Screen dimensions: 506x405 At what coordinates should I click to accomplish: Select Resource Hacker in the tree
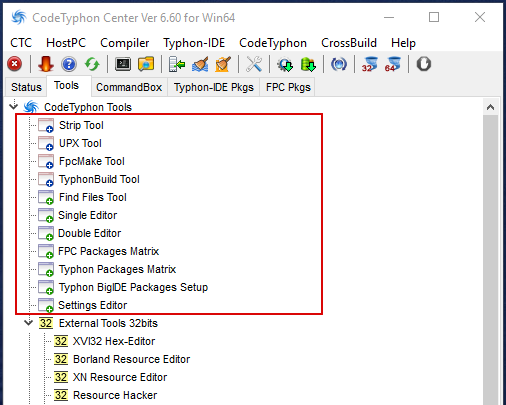pos(115,395)
